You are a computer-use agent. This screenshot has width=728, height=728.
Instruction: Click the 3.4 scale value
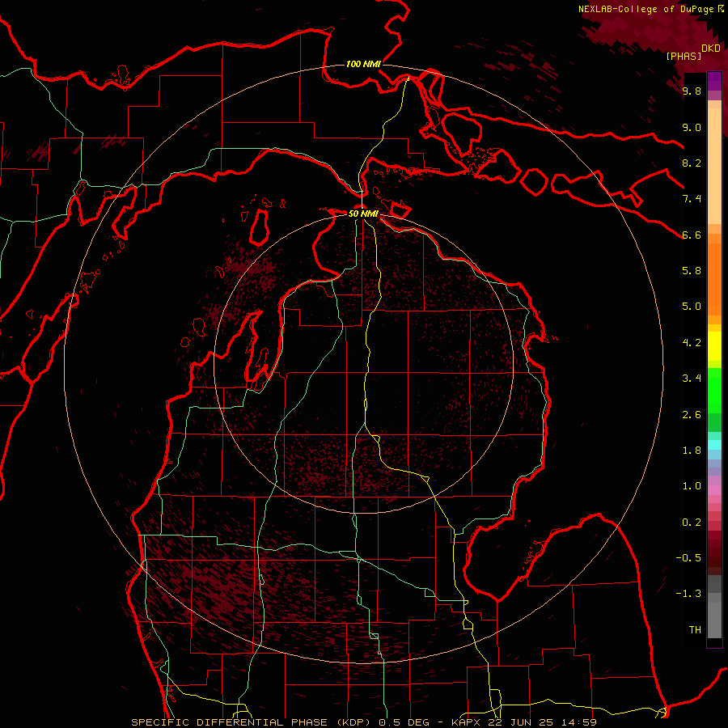pyautogui.click(x=692, y=379)
